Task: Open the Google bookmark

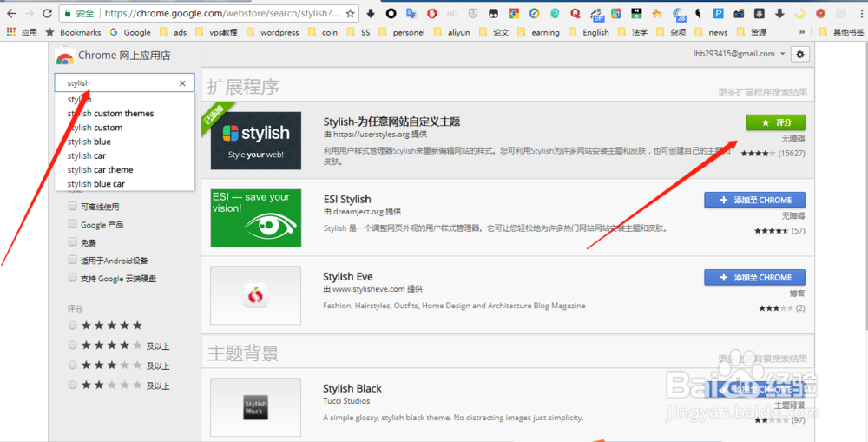Action: point(130,32)
